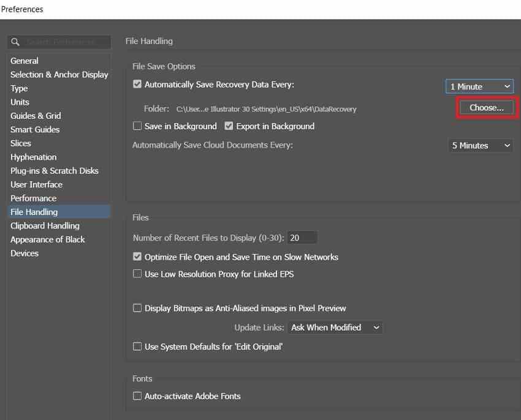Click the search magnifier icon
Image resolution: width=521 pixels, height=420 pixels.
click(15, 42)
